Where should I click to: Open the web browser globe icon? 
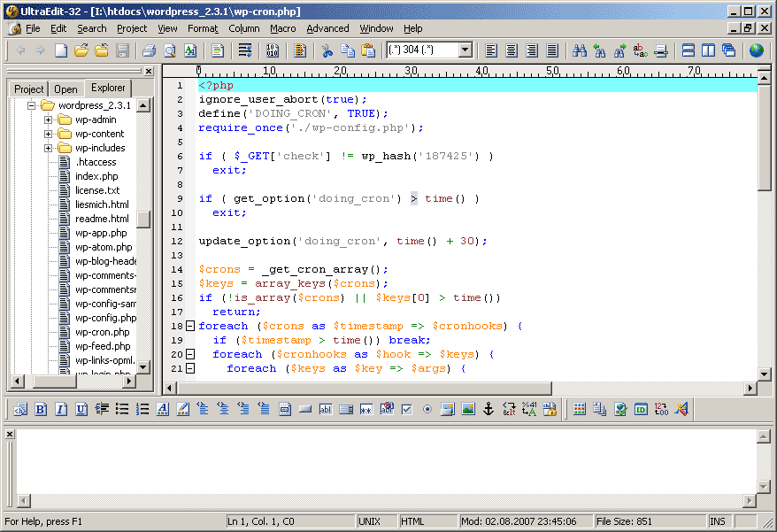(x=756, y=50)
